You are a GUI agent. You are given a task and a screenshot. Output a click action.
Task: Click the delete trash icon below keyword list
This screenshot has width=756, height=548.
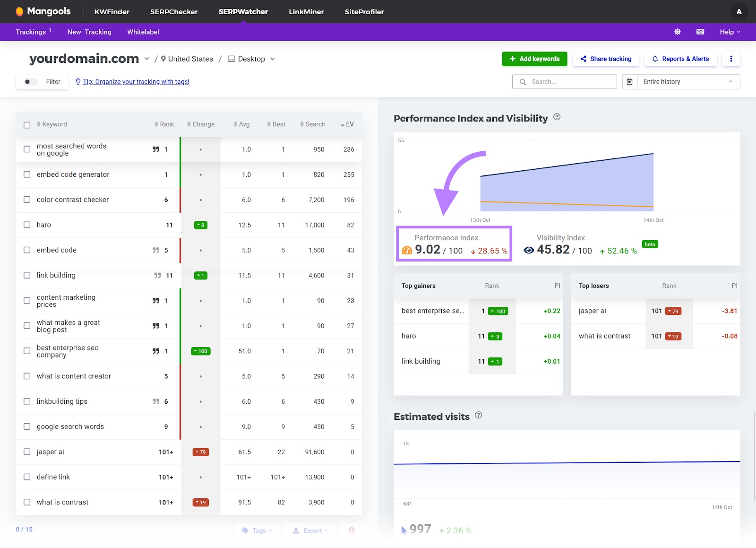point(351,530)
